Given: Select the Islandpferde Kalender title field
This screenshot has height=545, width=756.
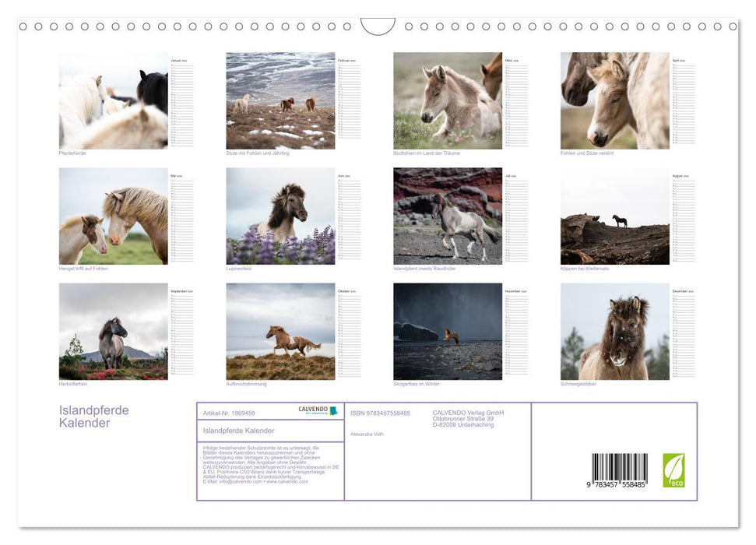Looking at the screenshot, I should 238,431.
